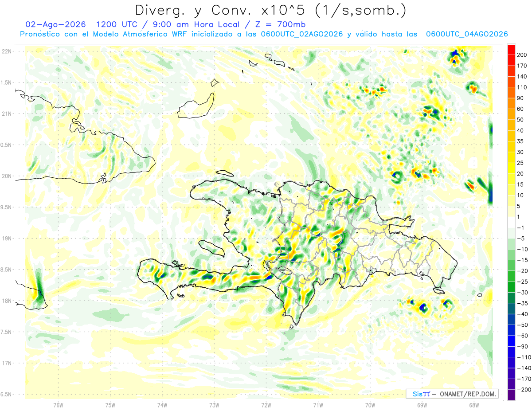532x411 pixels.
Task: Click the '-25' color scale value
Action: point(523,282)
